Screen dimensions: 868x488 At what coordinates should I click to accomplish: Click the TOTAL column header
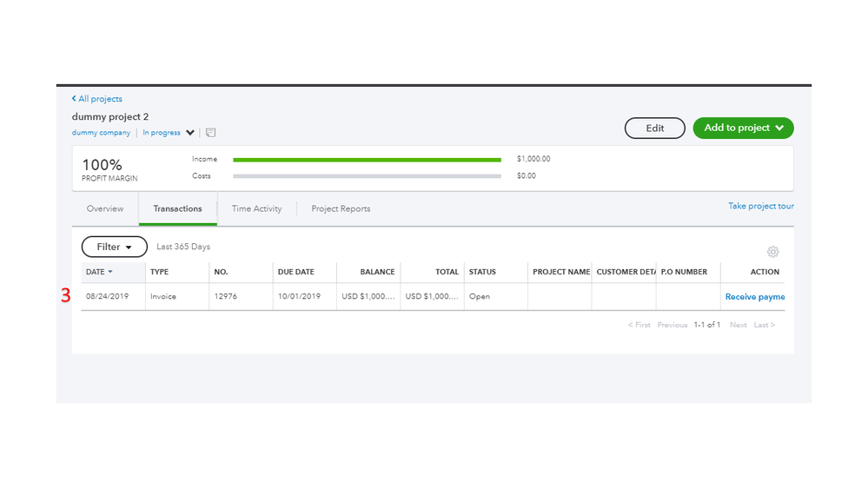pyautogui.click(x=432, y=272)
